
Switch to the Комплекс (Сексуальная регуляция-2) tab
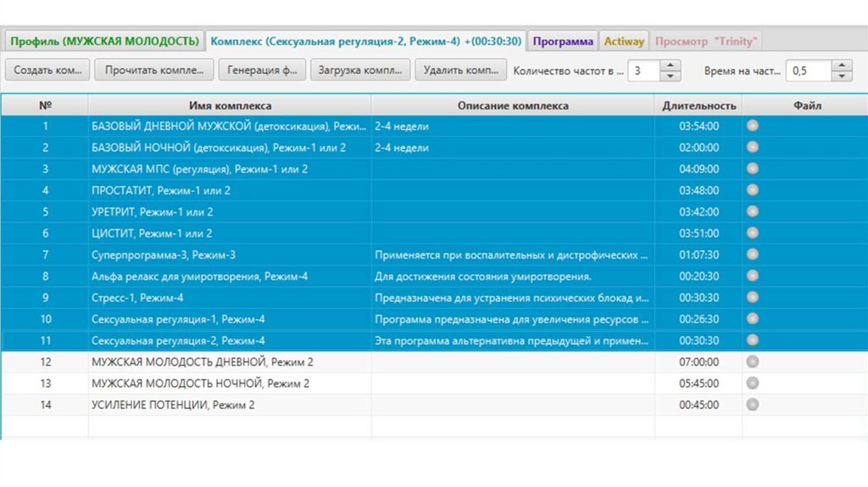point(366,41)
